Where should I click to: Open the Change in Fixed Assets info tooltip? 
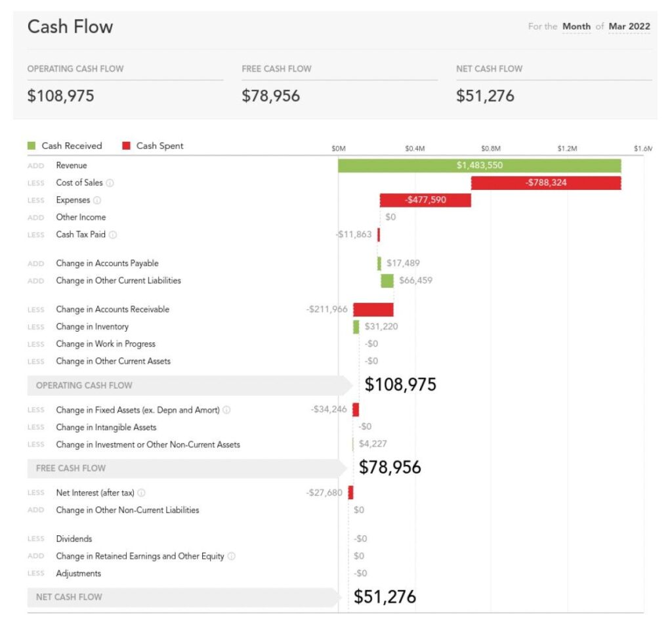pos(226,410)
